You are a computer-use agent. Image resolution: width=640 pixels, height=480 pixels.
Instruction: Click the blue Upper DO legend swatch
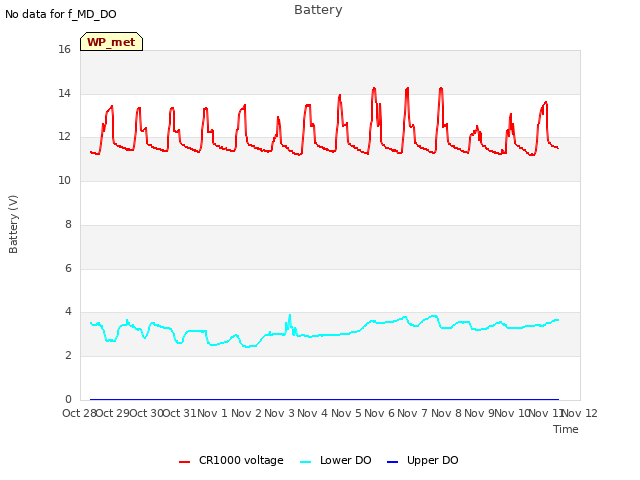[392, 462]
